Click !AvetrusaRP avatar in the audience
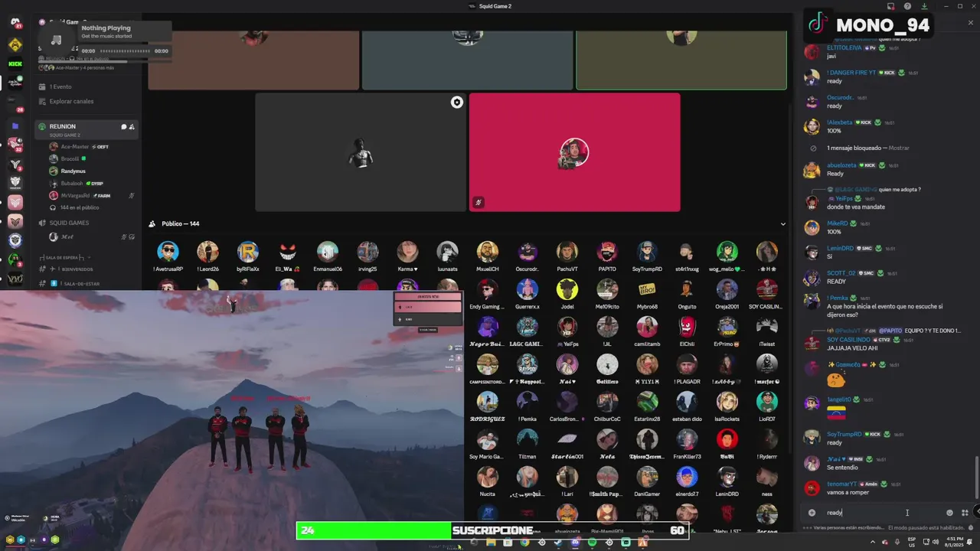Image resolution: width=980 pixels, height=551 pixels. [168, 251]
